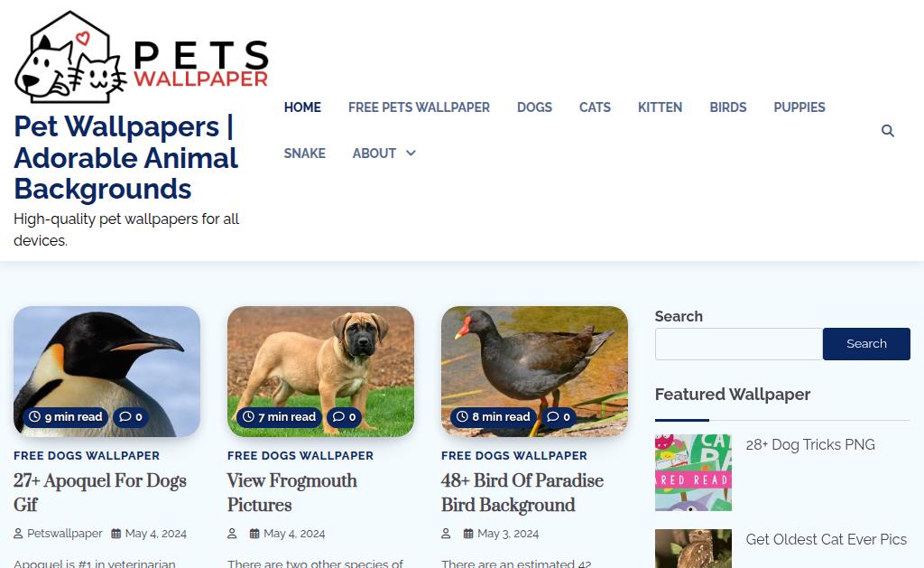The image size is (924, 568).
Task: Click the clock icon on the 7 min read badge
Action: [x=249, y=416]
